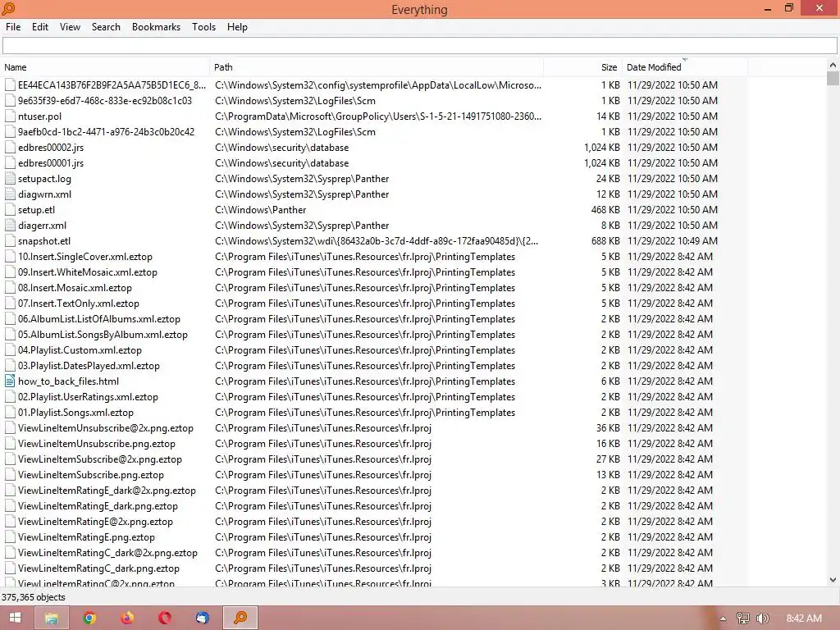This screenshot has height=630, width=840.
Task: Open File Explorer from the taskbar
Action: tap(52, 618)
